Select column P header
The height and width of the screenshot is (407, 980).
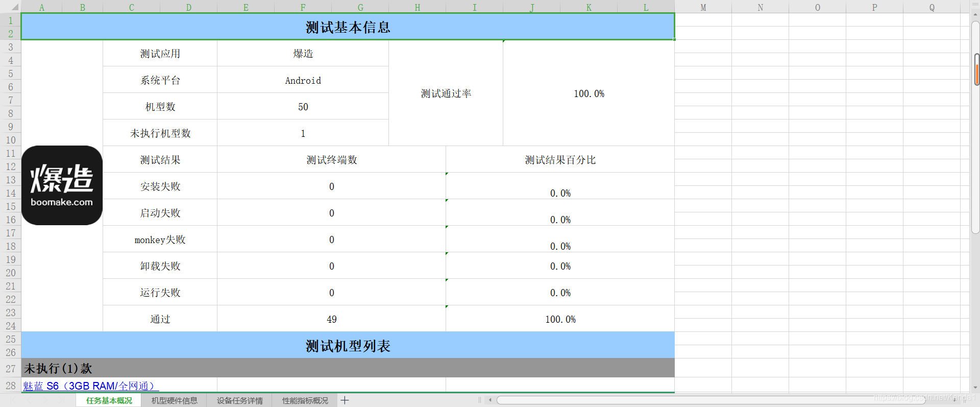874,7
